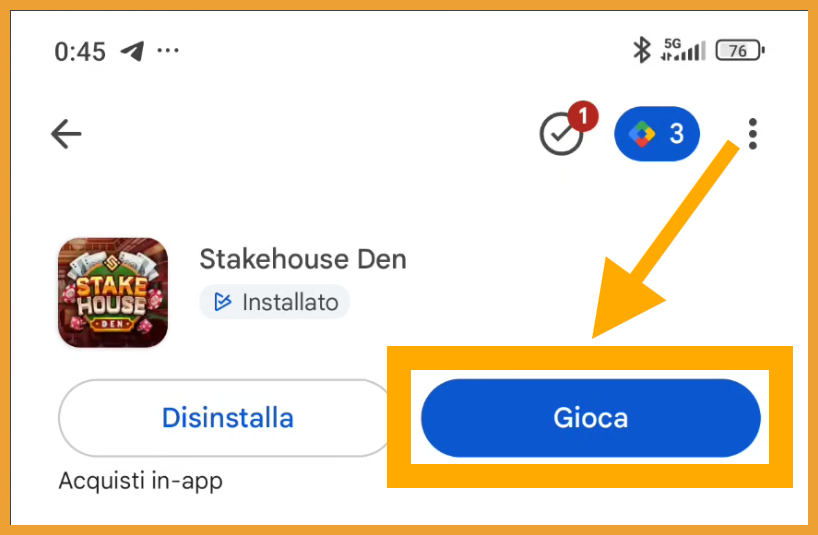
Task: Tap the Telegram paper-plane status icon
Action: [133, 51]
